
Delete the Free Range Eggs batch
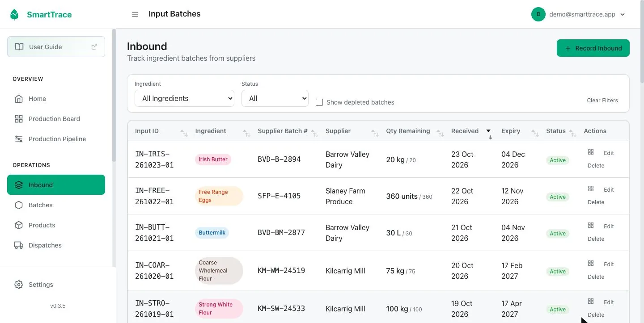coord(596,202)
